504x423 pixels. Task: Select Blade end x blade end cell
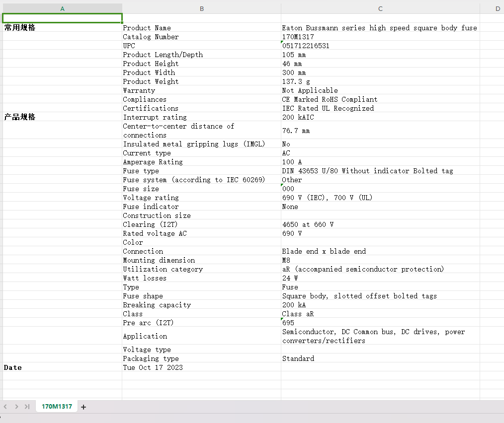(380, 251)
